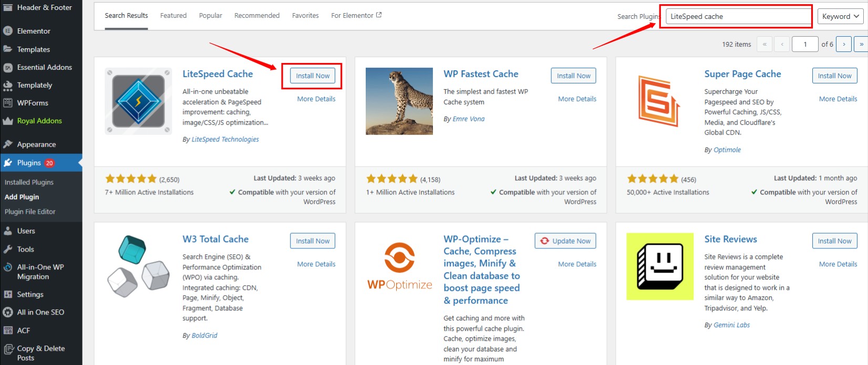The image size is (868, 365).
Task: Open More Details for Site Reviews
Action: pos(838,264)
